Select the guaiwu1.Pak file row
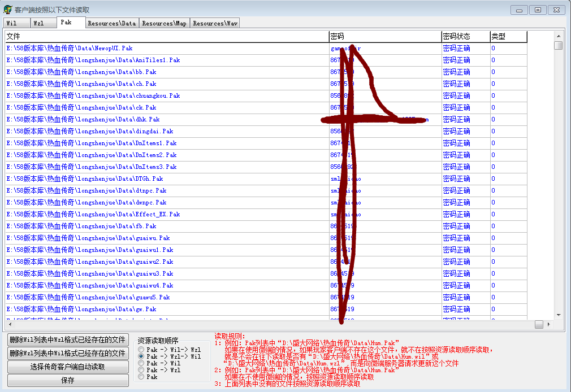 266,250
